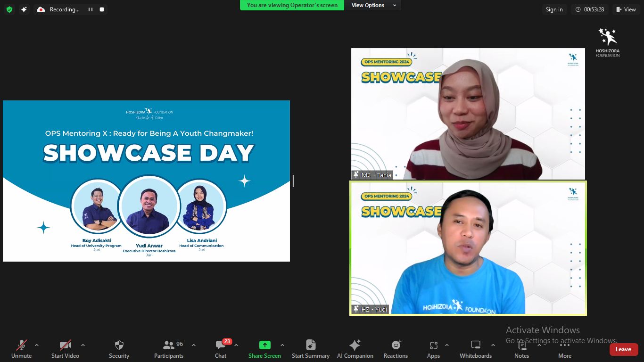Unmute the microphone
Screen dimensions: 644x362
21,349
